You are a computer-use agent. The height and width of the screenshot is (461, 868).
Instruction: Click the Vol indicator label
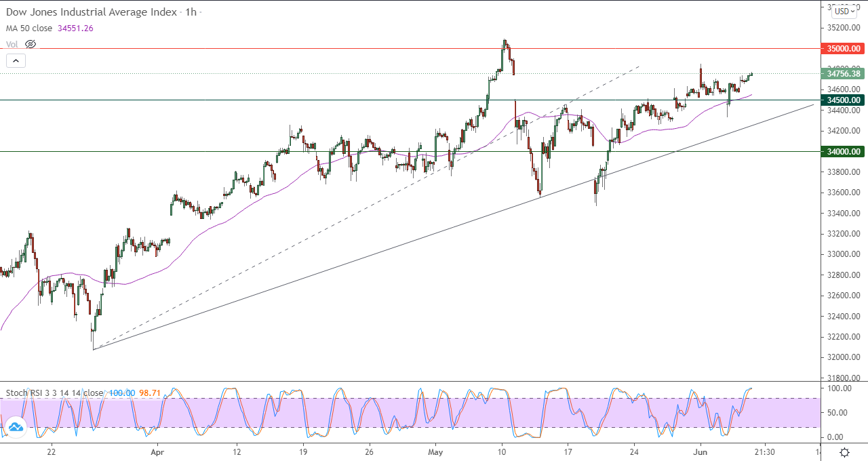(x=12, y=44)
